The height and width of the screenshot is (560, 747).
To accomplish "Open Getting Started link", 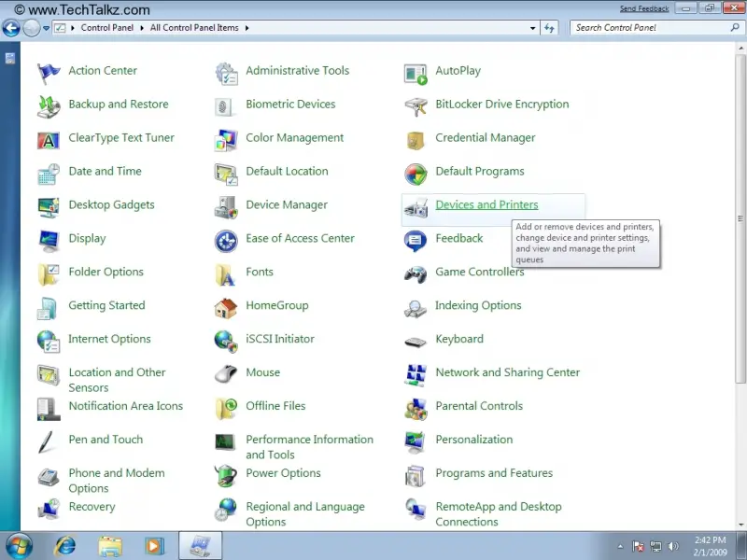I will pyautogui.click(x=106, y=305).
